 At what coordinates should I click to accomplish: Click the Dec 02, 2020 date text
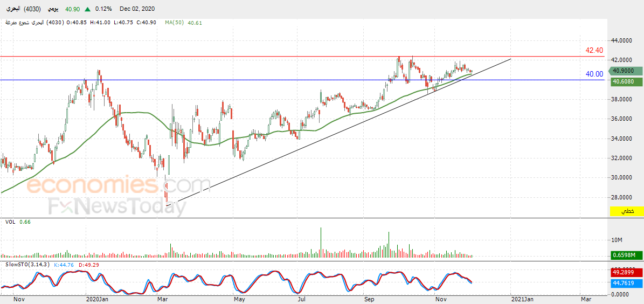pos(137,9)
